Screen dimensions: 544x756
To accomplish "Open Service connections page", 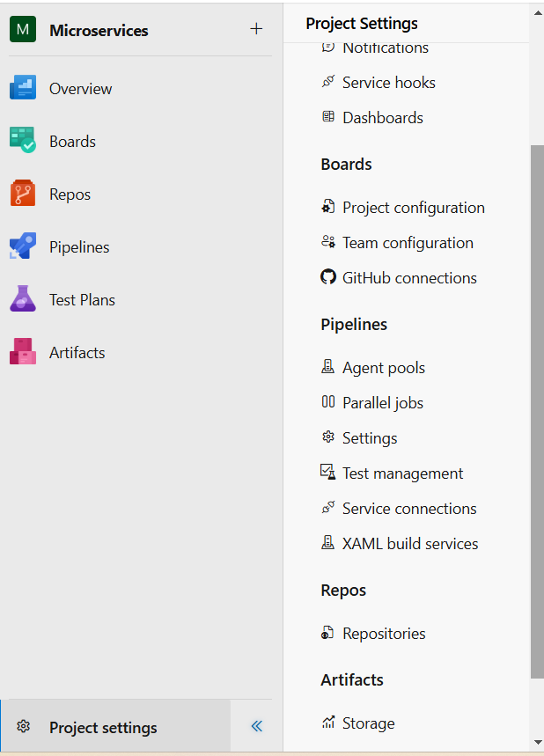I will tap(409, 509).
